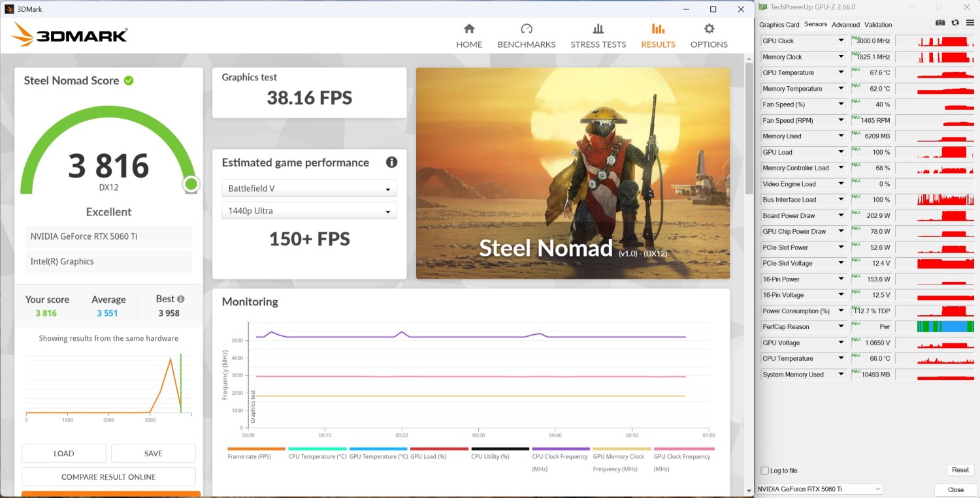This screenshot has height=498, width=980.
Task: Expand the 16-Pin Power dropdown
Action: coord(841,279)
